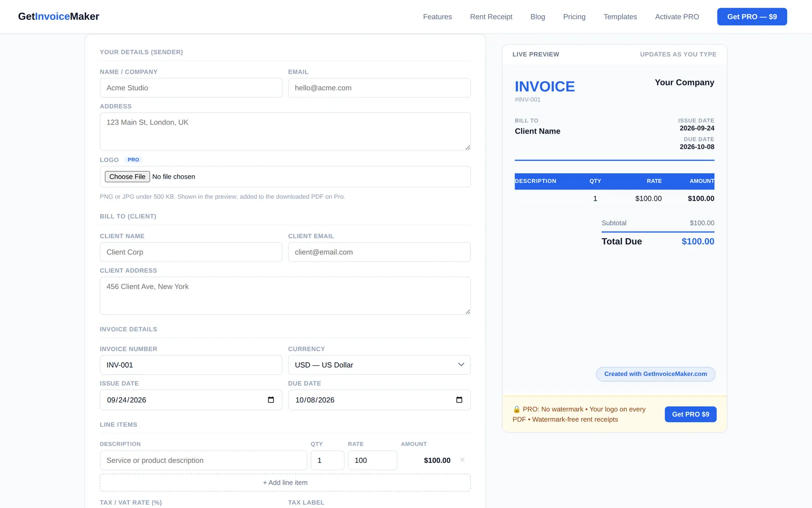Click Get PRO $9 in preview banner
Screen dimensions: 812x508
click(x=691, y=415)
